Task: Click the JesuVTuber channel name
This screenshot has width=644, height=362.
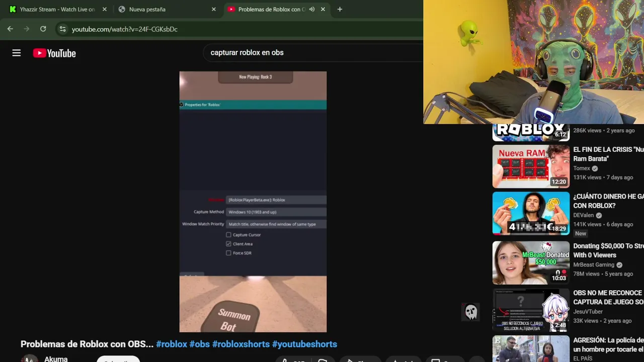Action: tap(588, 312)
